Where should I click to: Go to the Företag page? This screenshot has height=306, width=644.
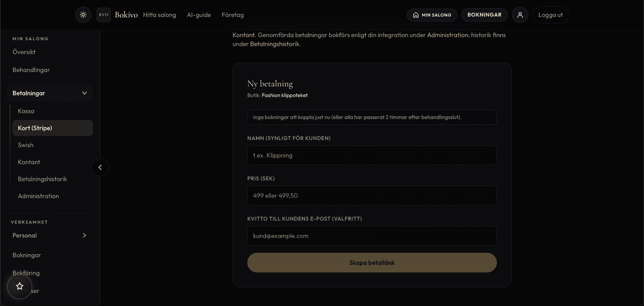pyautogui.click(x=233, y=15)
